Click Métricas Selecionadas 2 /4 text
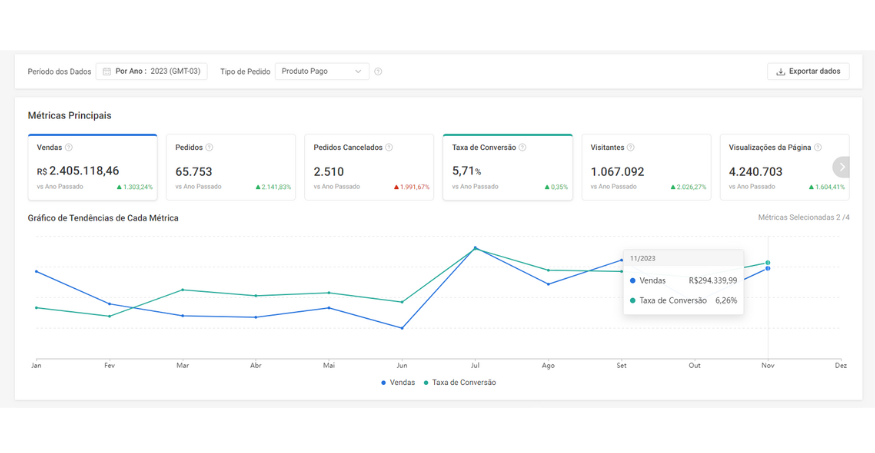This screenshot has width=875, height=453. pyautogui.click(x=804, y=218)
